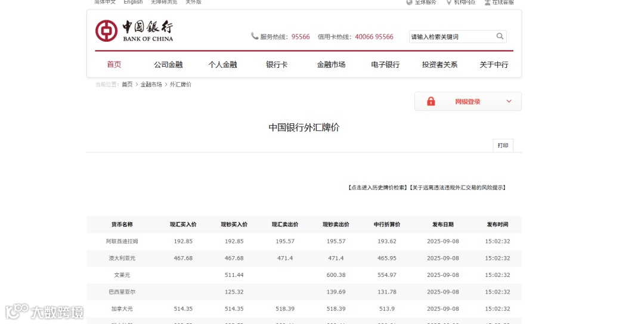Go to 金融市场 in the breadcrumb
644x324 pixels.
click(x=151, y=85)
